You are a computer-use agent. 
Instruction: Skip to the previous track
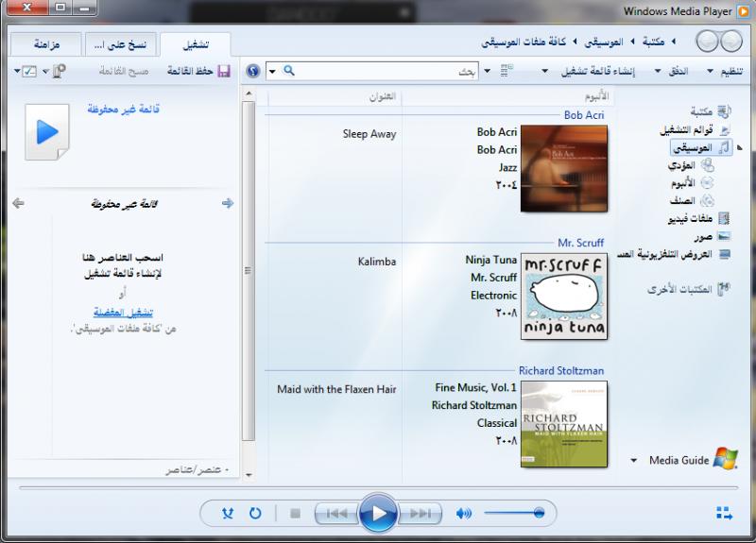(x=337, y=514)
